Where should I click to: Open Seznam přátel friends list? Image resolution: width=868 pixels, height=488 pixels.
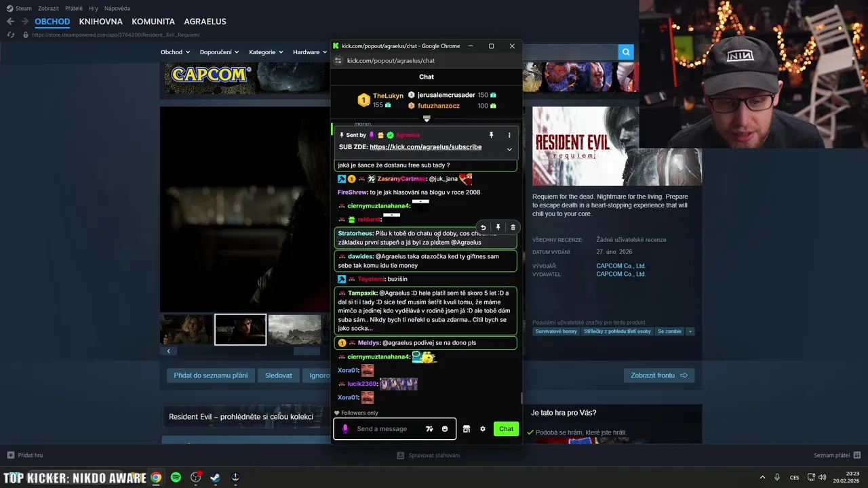pyautogui.click(x=837, y=455)
